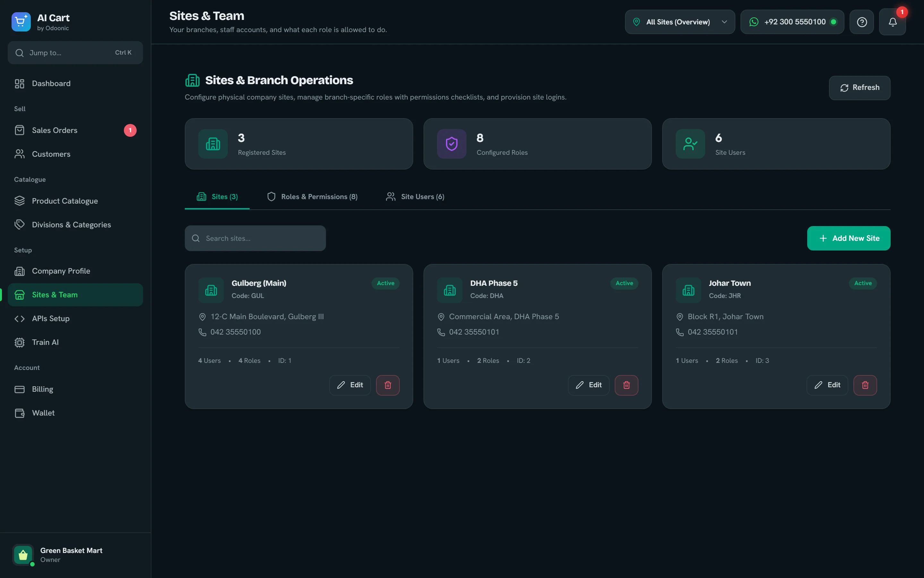This screenshot has height=578, width=924.
Task: Expand the All Sites (Overview) dropdown
Action: pos(680,22)
